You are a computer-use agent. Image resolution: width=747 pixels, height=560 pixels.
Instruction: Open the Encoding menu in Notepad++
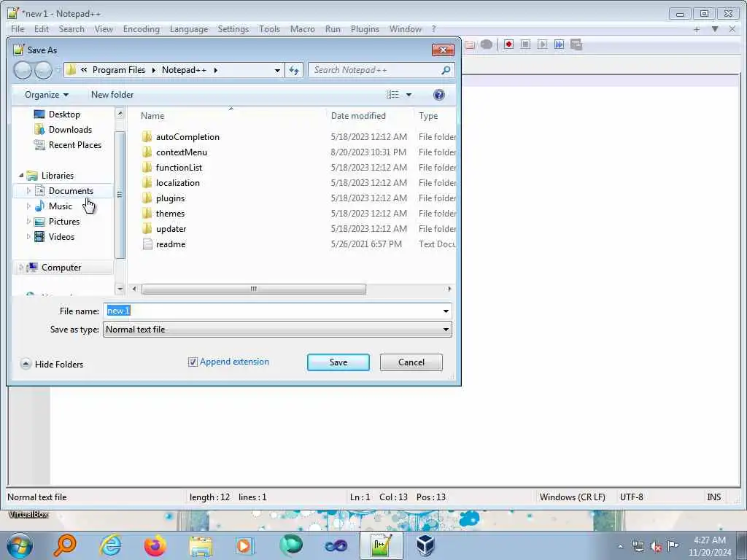click(x=141, y=29)
